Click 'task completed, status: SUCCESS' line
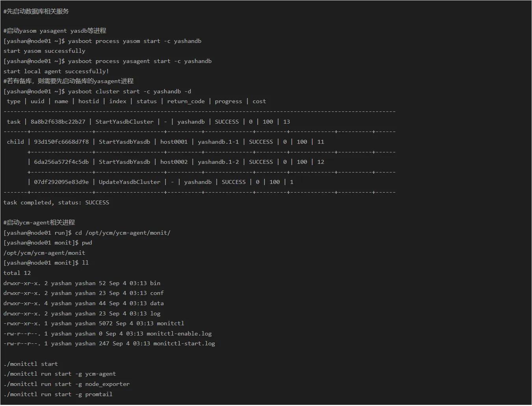Screen dimensions: 532x406 [x=56, y=202]
